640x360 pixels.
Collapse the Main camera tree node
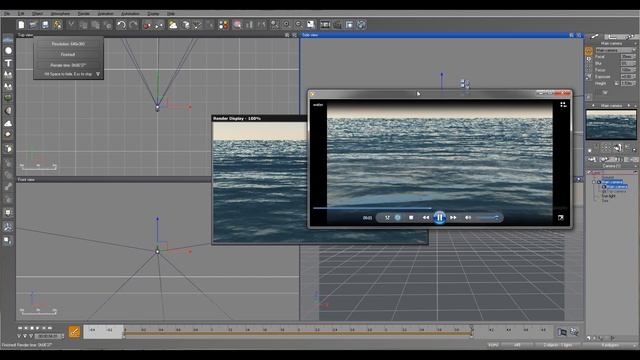(x=594, y=182)
